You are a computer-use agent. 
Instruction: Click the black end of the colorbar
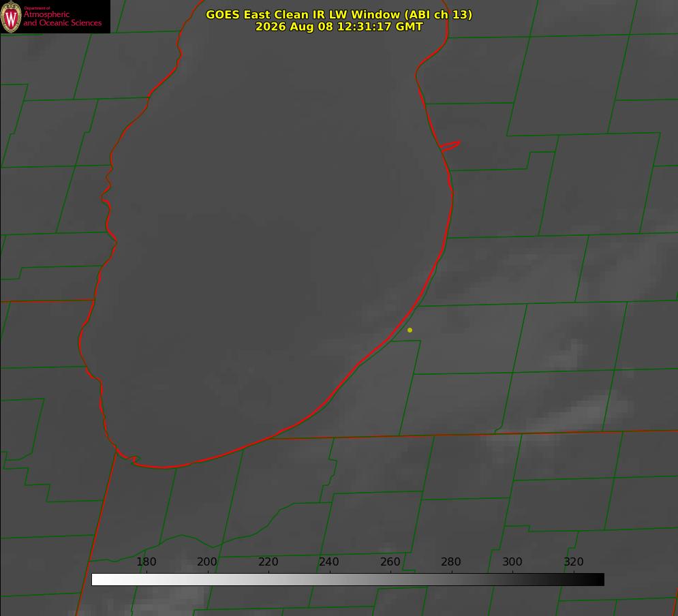pyautogui.click(x=598, y=580)
